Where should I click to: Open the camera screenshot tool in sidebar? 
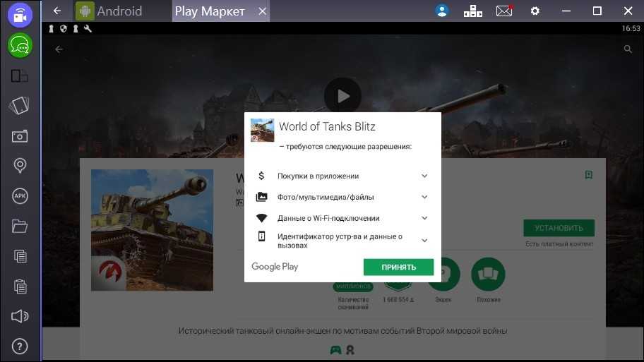click(x=20, y=135)
